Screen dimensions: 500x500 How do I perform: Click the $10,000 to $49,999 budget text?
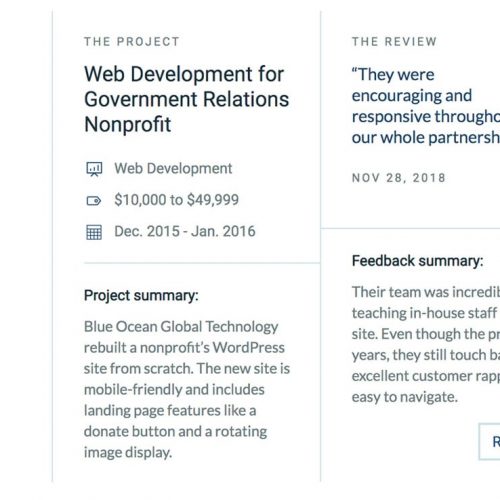point(176,200)
